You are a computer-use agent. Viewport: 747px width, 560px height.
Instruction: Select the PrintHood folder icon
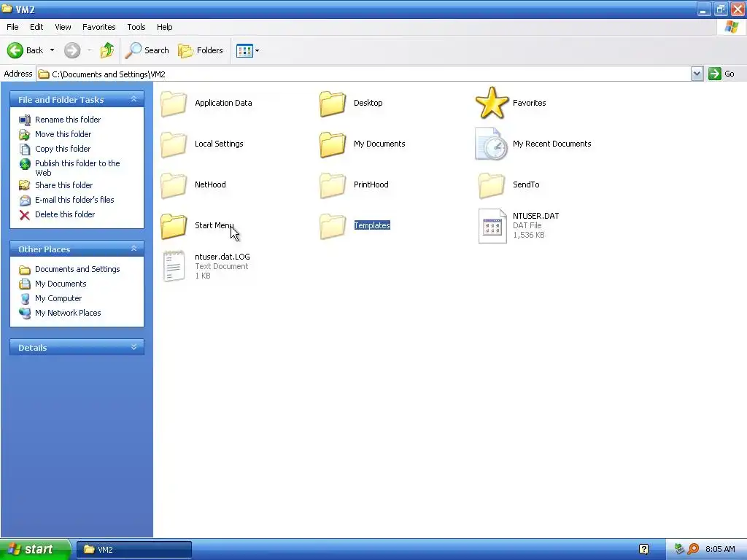[333, 185]
